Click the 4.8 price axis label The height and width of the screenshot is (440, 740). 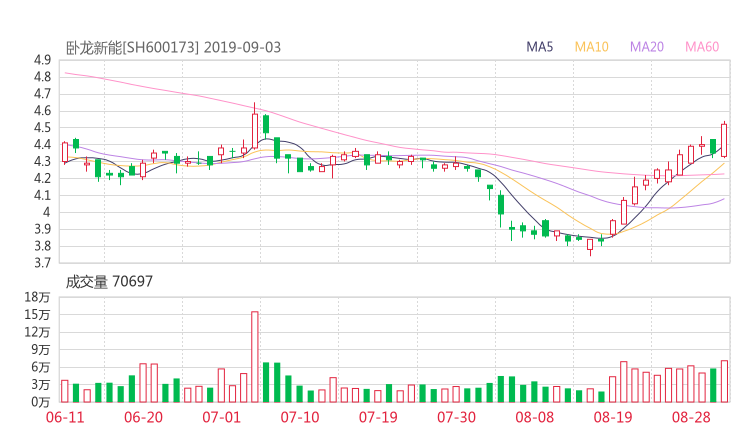pyautogui.click(x=42, y=77)
